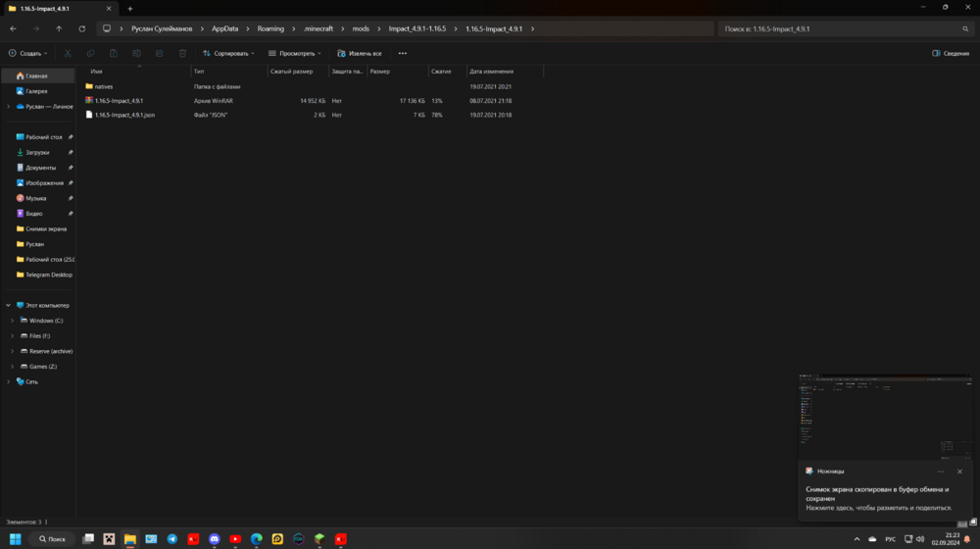
Task: Click Извлечь все button
Action: click(360, 53)
